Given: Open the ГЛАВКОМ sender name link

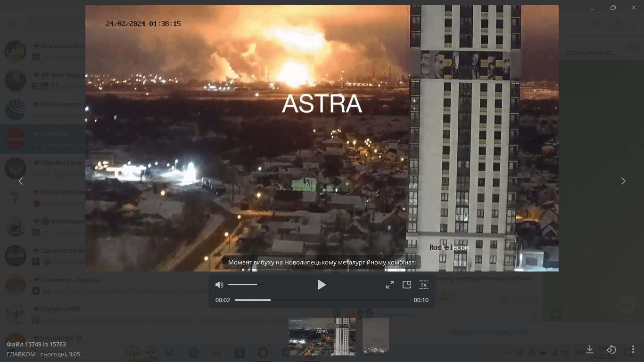Looking at the screenshot, I should tap(21, 354).
